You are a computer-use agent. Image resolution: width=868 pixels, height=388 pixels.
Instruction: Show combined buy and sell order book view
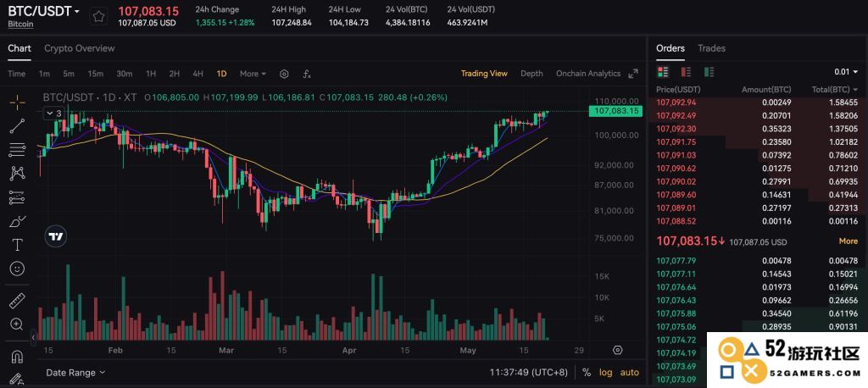click(x=663, y=72)
